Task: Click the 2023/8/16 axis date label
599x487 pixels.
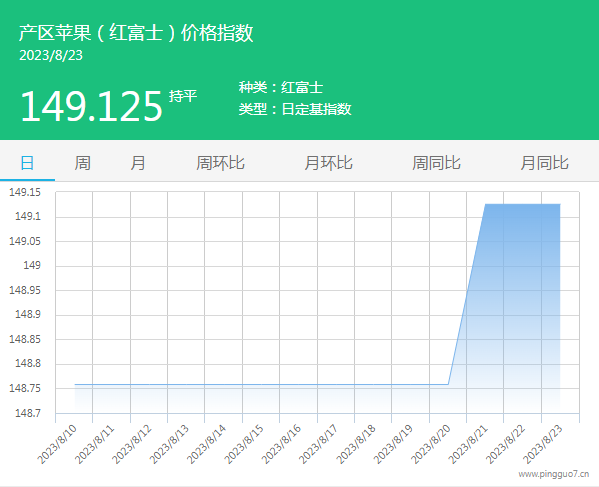Action: [282, 444]
